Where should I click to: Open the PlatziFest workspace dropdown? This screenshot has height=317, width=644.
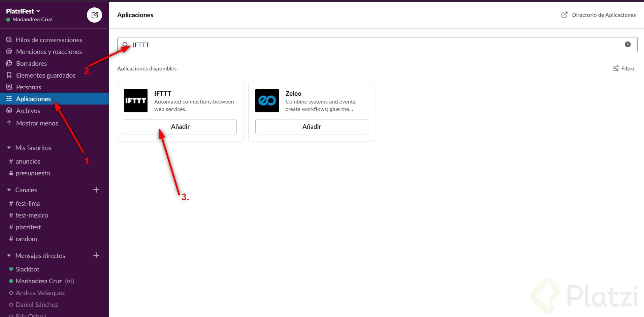[23, 11]
